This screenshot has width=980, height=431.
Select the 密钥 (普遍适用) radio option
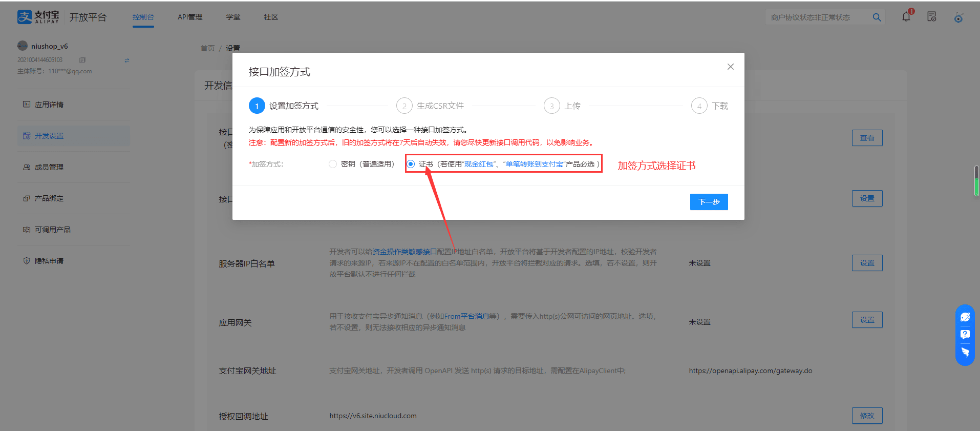point(333,164)
